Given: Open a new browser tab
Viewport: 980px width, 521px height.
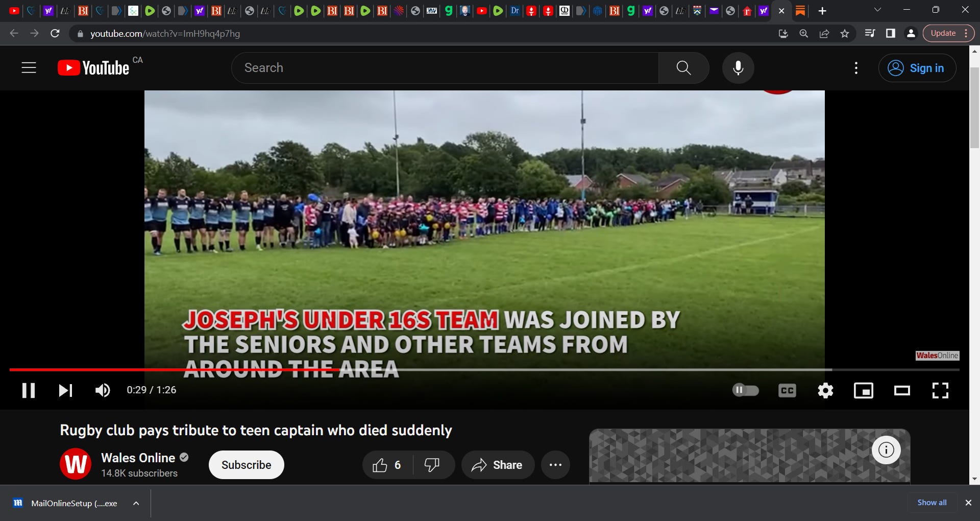Looking at the screenshot, I should [x=822, y=11].
